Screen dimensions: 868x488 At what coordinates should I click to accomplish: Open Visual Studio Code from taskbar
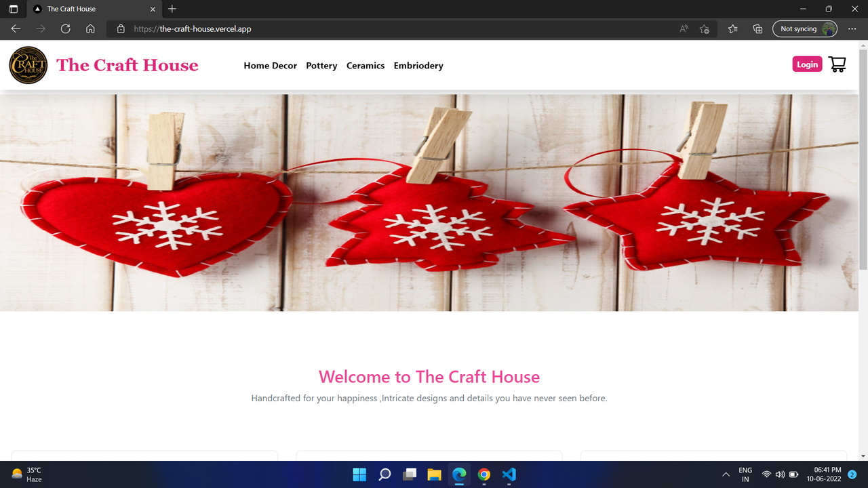[x=509, y=474]
